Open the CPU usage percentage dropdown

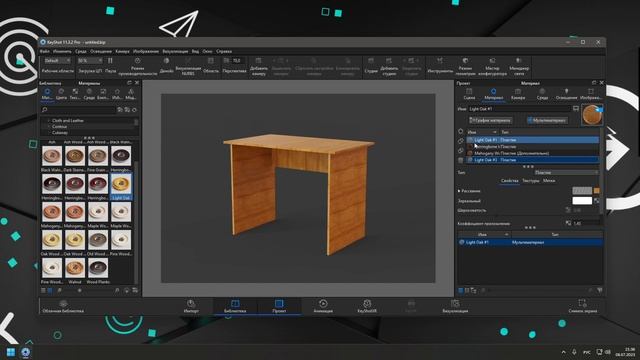(x=89, y=60)
